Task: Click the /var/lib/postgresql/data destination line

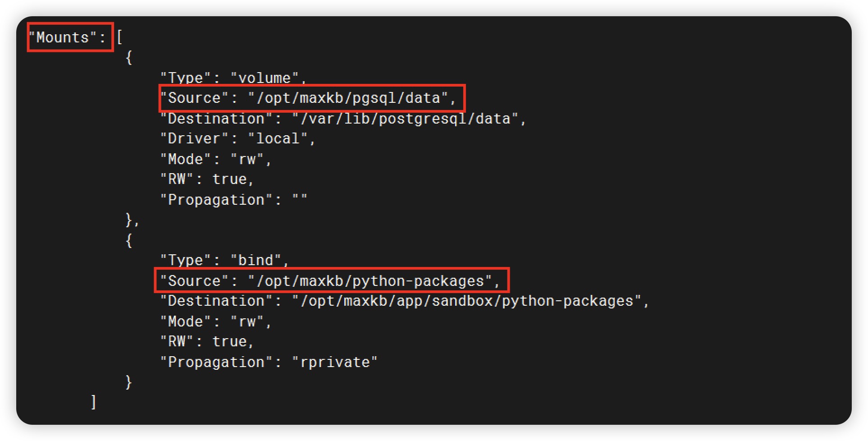Action: (343, 119)
